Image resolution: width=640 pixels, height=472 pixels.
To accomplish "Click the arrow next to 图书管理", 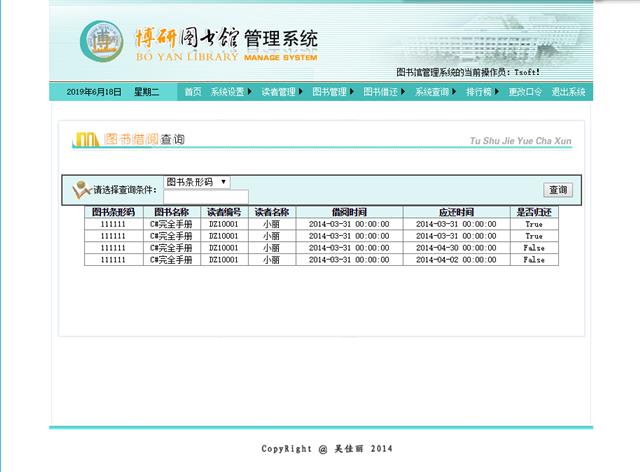I will click(352, 92).
